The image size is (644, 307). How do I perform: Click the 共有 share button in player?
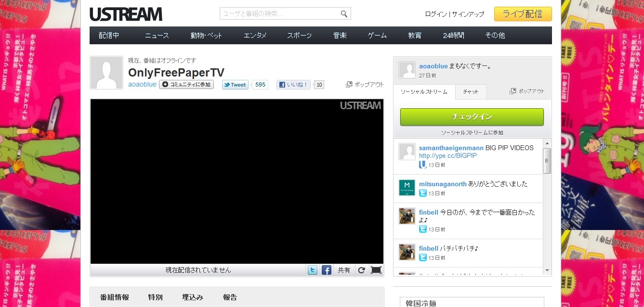click(344, 270)
